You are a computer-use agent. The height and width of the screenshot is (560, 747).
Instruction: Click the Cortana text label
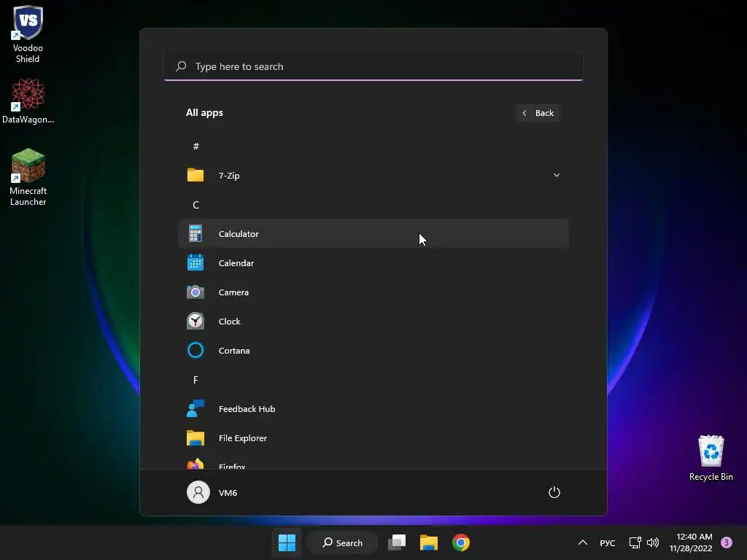point(234,351)
